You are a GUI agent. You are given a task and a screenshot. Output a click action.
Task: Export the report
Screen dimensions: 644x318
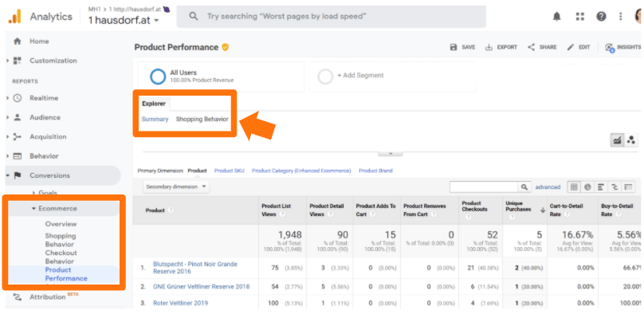tap(501, 47)
